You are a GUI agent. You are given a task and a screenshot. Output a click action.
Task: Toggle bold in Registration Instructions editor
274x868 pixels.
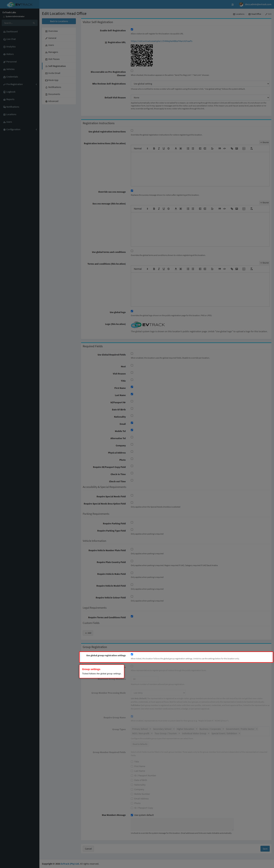pos(154,149)
